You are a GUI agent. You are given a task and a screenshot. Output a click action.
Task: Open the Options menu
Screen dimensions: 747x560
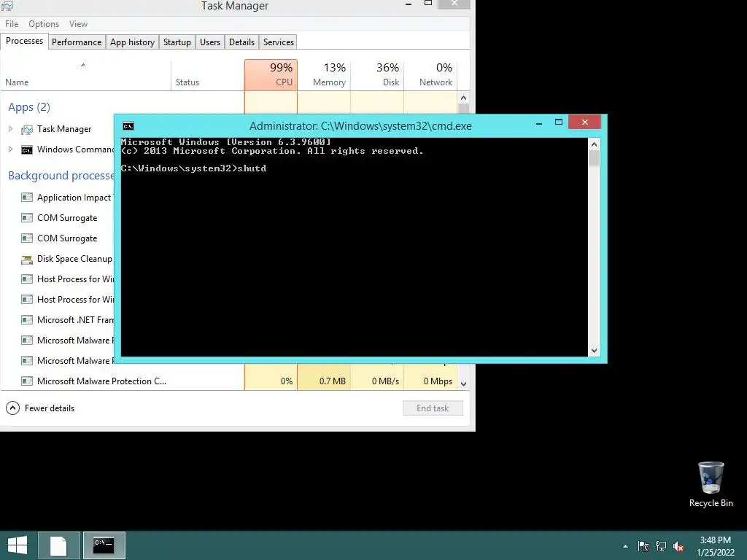tap(43, 24)
